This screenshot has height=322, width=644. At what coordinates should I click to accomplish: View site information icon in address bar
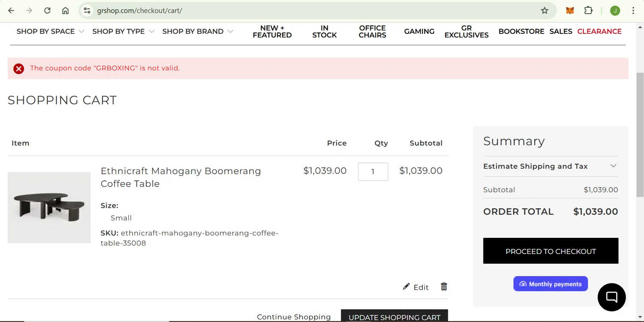(87, 11)
